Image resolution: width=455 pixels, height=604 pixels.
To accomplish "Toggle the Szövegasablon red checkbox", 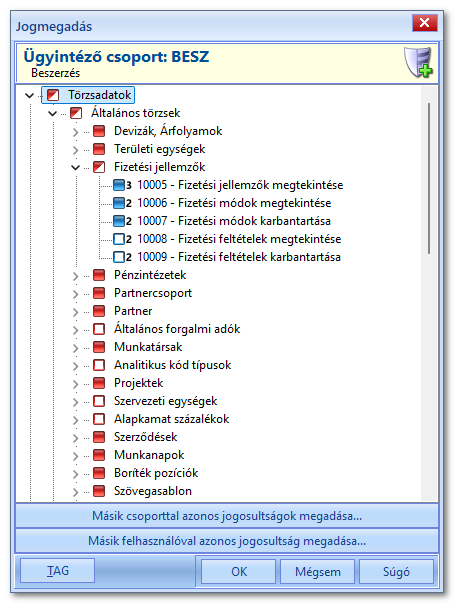I will (x=99, y=491).
